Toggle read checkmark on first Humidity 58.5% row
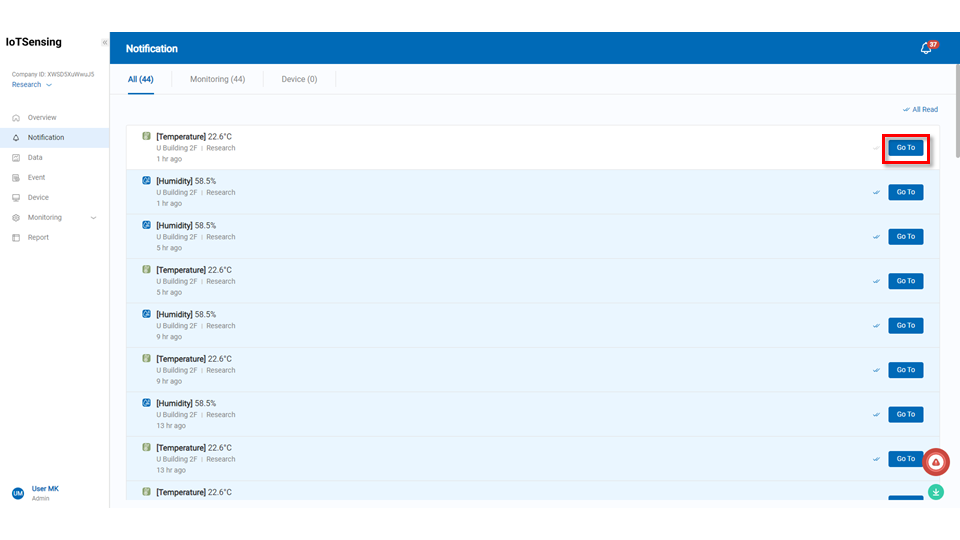Image resolution: width=960 pixels, height=540 pixels. click(x=877, y=192)
